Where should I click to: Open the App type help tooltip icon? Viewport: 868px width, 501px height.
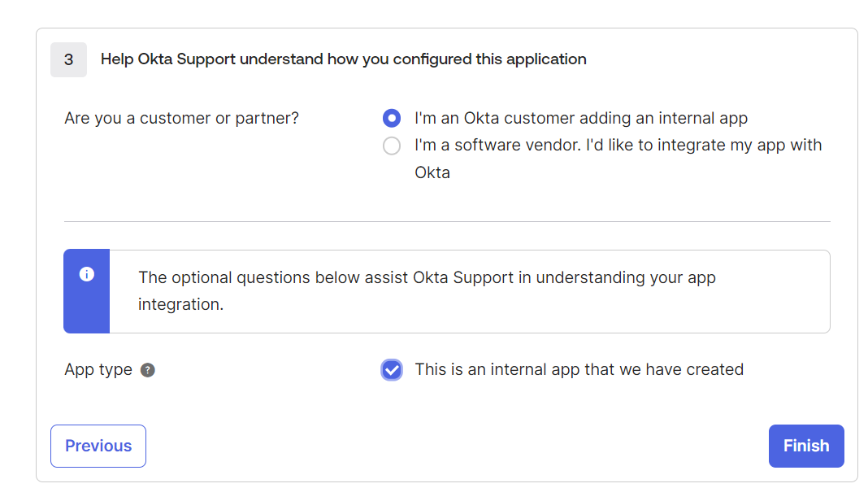pos(147,370)
